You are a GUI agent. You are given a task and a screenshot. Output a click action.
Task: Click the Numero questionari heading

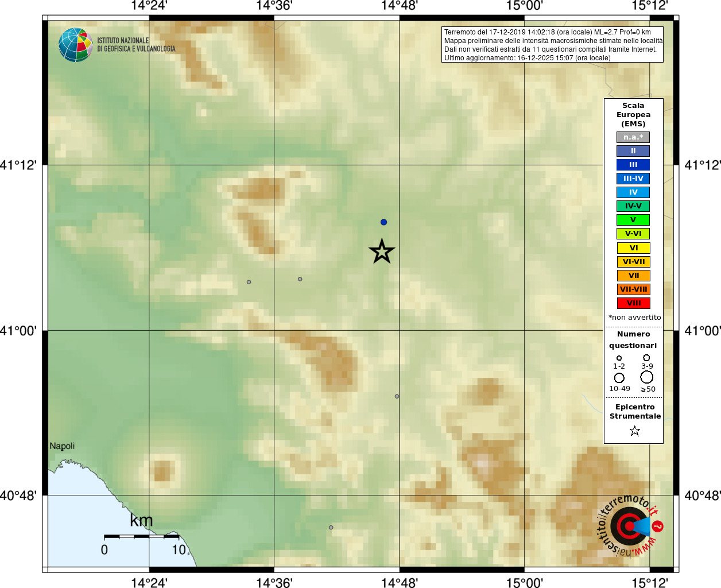pos(633,340)
